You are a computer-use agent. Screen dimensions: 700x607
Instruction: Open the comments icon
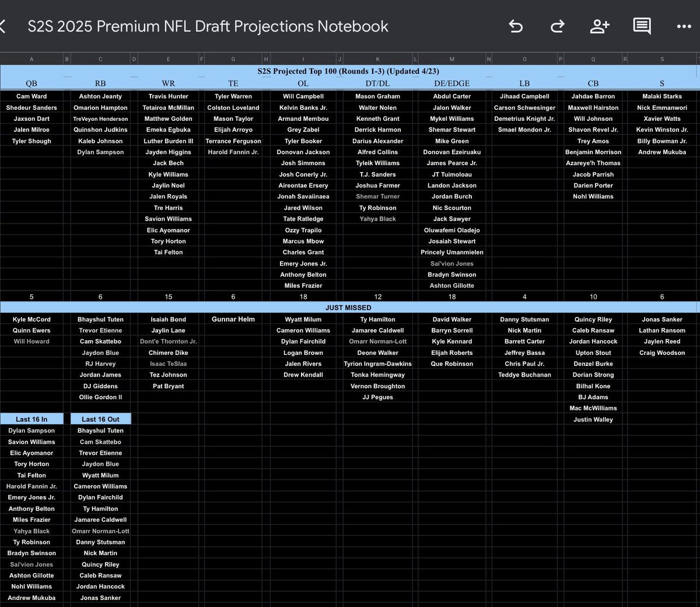(642, 26)
